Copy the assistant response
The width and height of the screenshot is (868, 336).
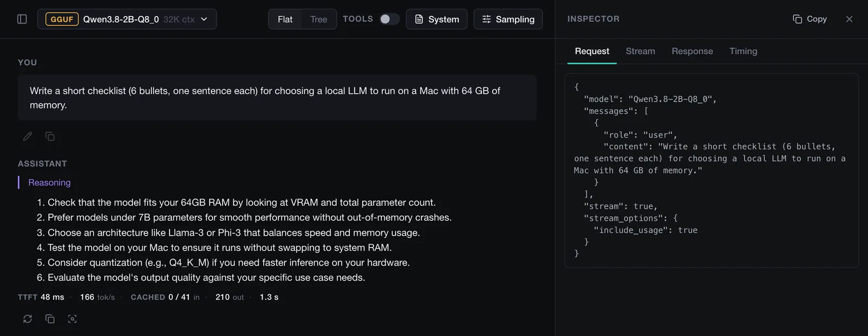coord(50,319)
